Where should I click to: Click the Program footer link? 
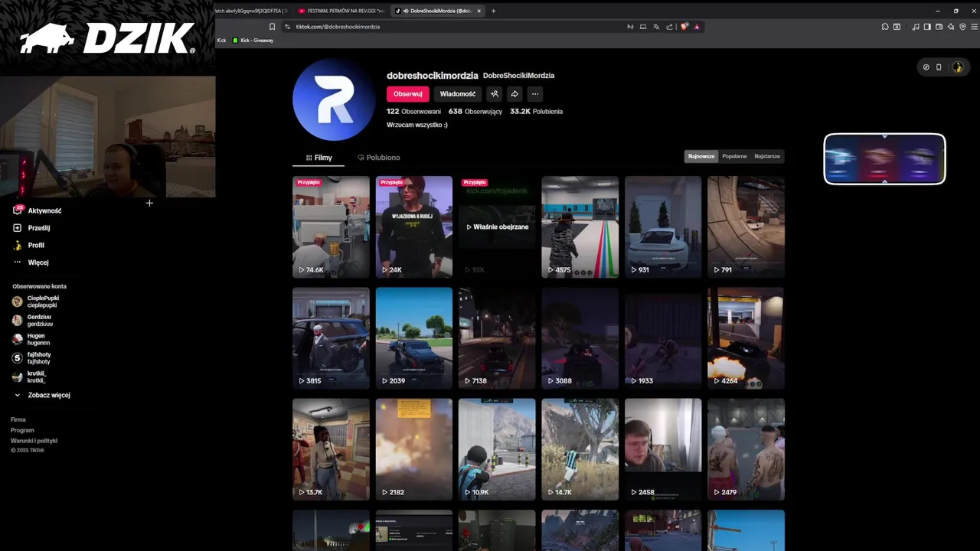tap(22, 430)
